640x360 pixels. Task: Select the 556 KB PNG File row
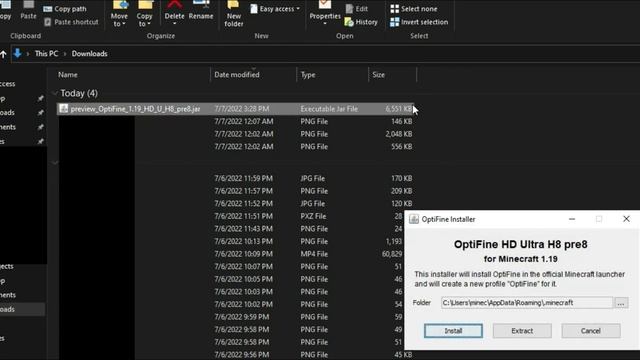236,147
